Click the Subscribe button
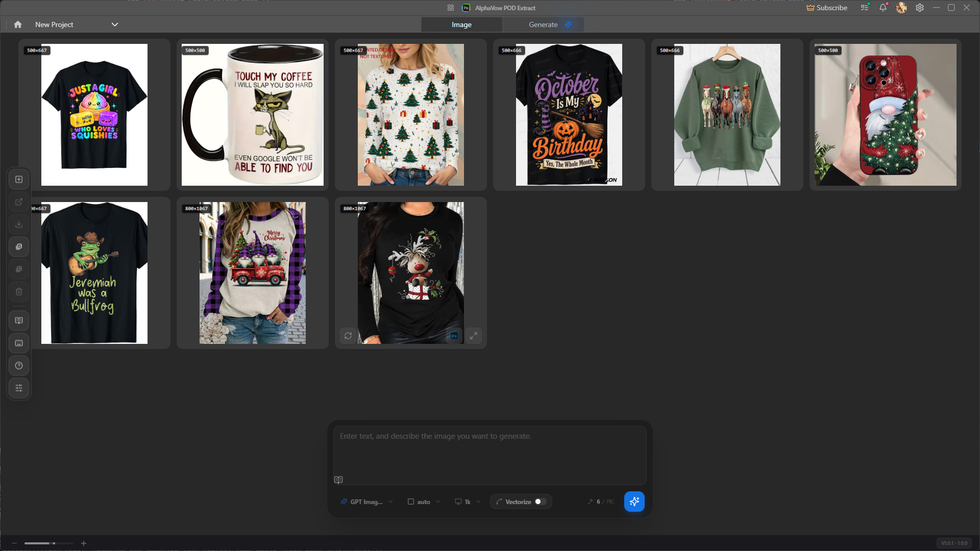 827,8
